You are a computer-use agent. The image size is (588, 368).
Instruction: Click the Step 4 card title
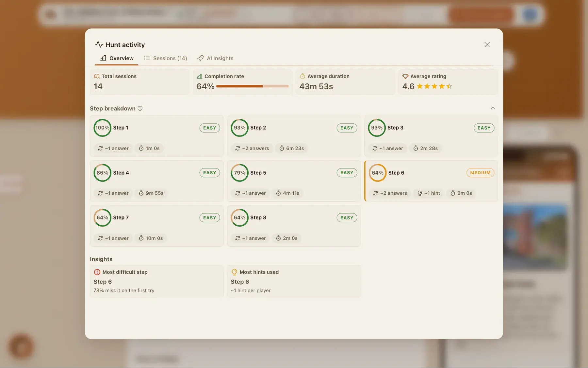121,173
